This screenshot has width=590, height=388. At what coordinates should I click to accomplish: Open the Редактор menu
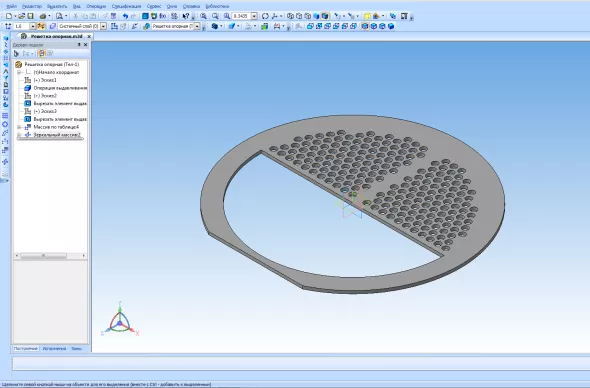[x=32, y=6]
